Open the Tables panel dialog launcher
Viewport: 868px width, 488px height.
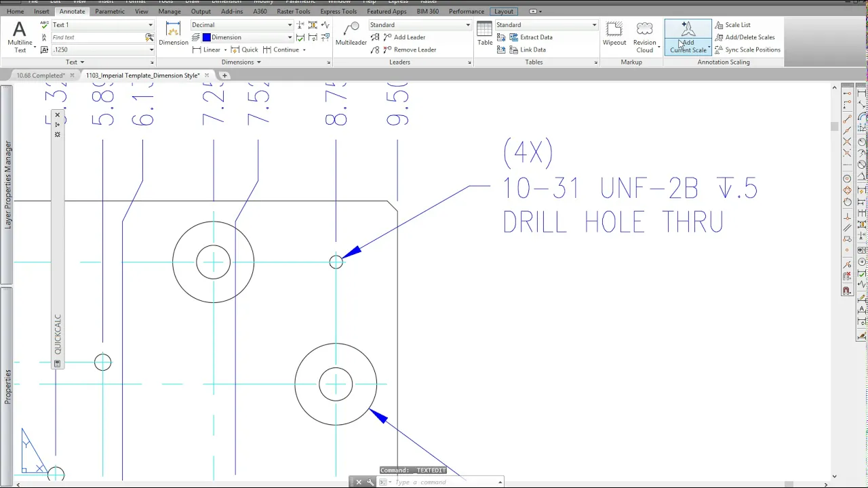tap(596, 62)
